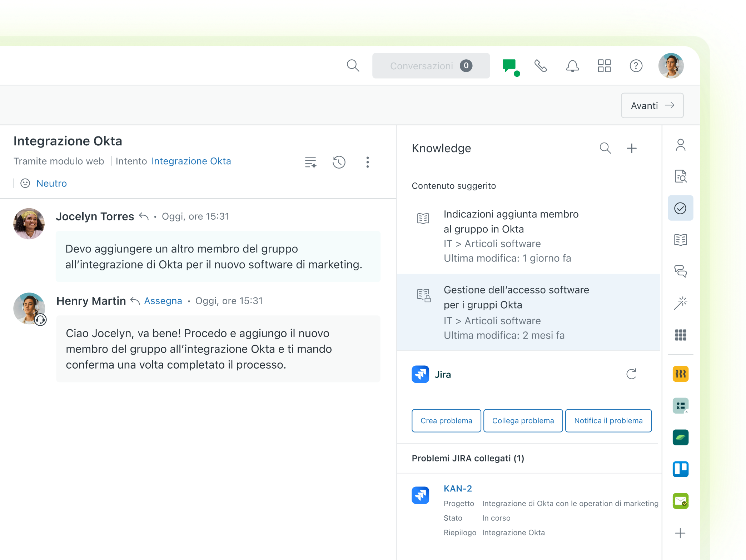Expand the Conversazioni dropdown in top bar
Screen dimensions: 746x560
431,66
